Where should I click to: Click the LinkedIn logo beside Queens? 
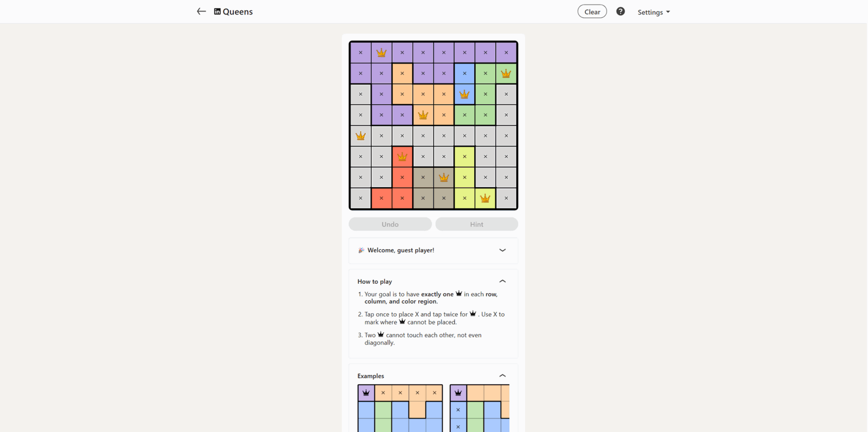click(217, 11)
